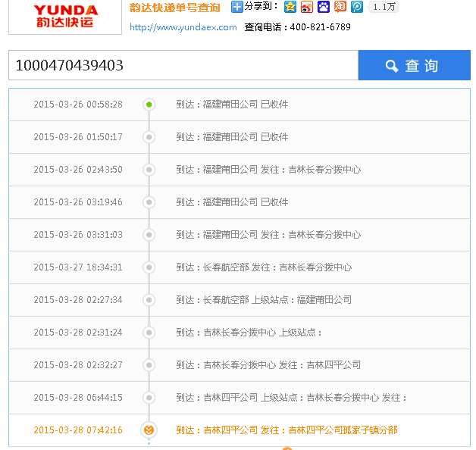
Task: Share to Qzone via yellow star icon
Action: (x=290, y=7)
